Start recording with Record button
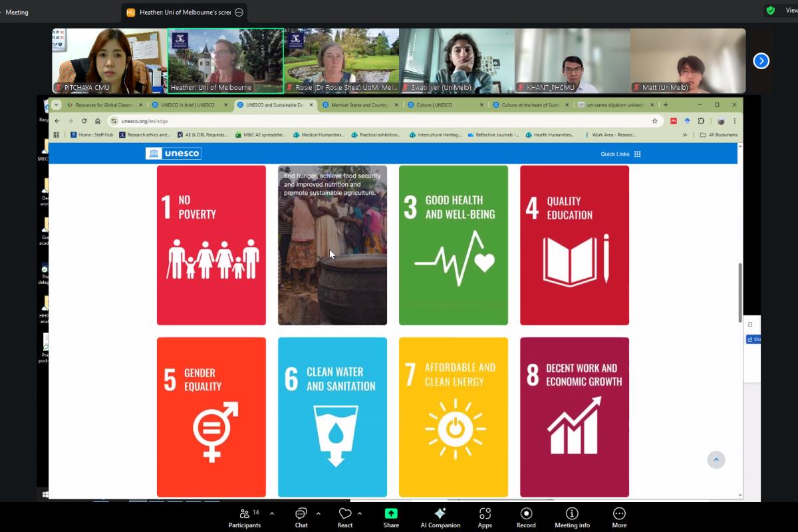The width and height of the screenshot is (798, 532). tap(526, 517)
